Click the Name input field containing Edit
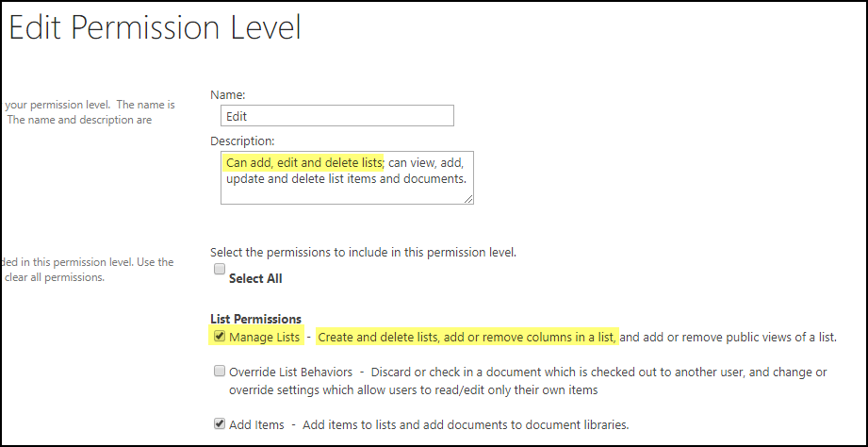 tap(336, 115)
